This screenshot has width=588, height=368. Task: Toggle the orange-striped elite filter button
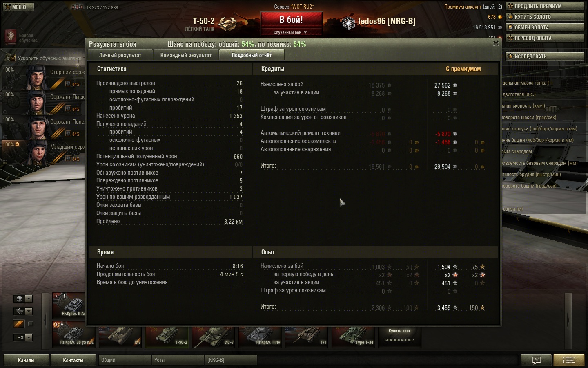click(19, 324)
